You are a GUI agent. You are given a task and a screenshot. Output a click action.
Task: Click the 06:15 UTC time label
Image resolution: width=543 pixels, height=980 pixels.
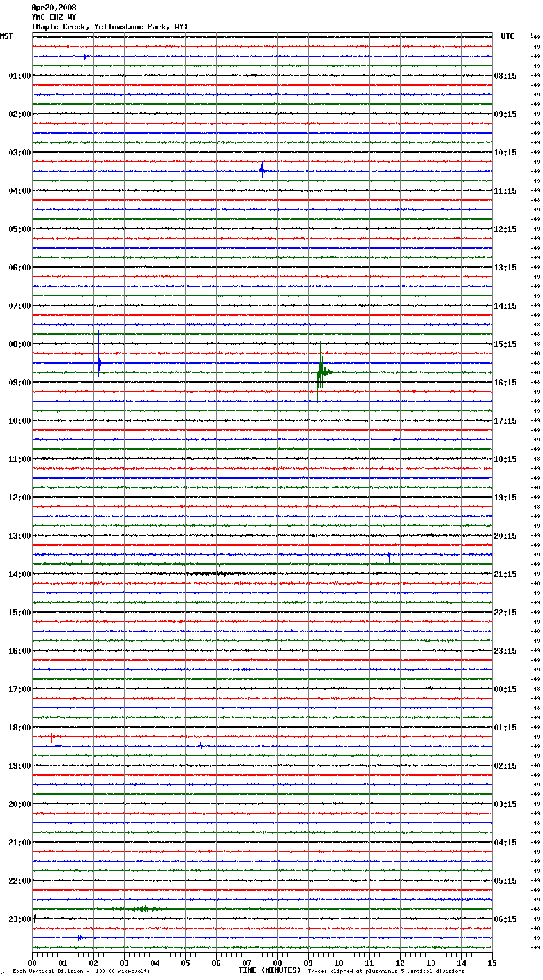pyautogui.click(x=505, y=919)
